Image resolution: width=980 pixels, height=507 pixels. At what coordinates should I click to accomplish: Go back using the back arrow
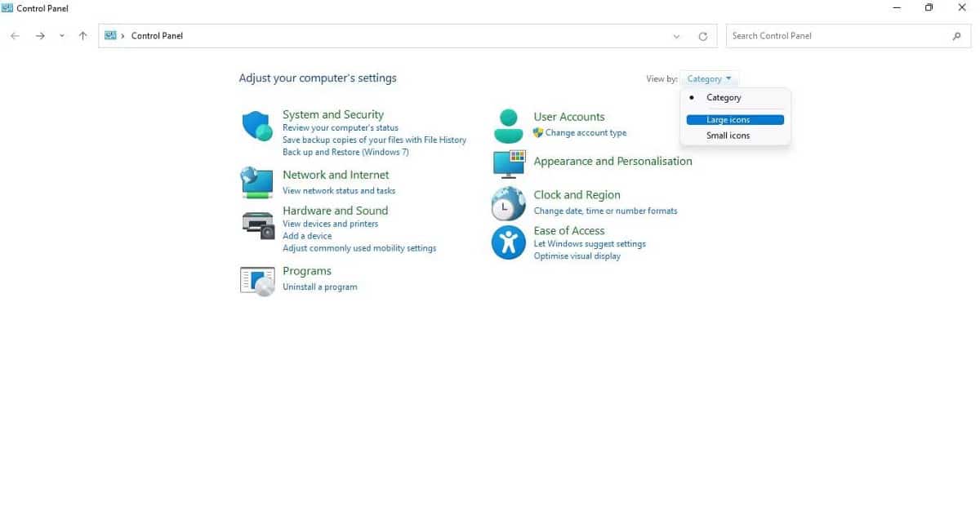15,36
